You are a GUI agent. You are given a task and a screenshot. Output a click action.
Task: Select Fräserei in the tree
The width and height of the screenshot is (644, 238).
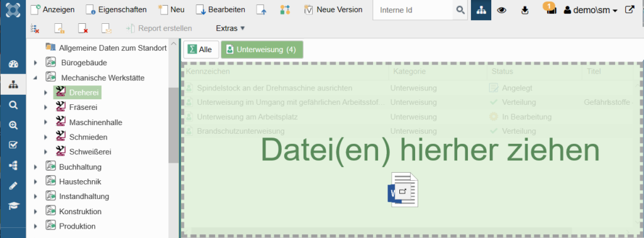pos(83,107)
